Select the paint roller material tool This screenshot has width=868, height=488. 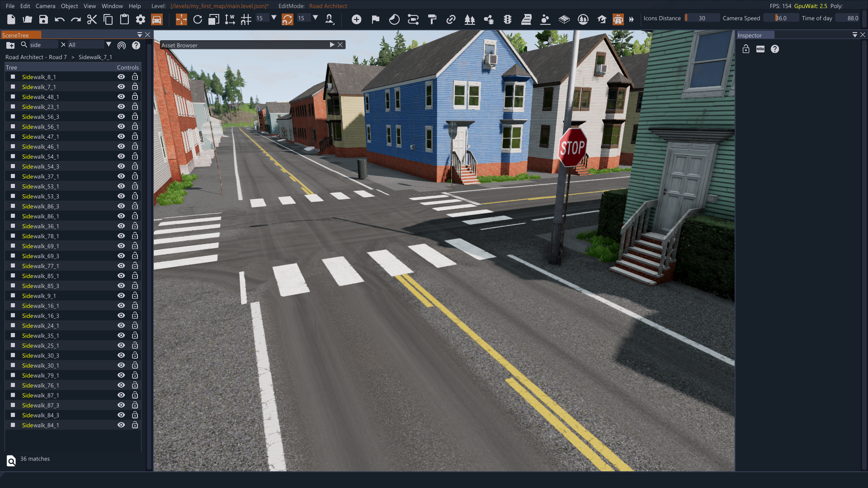pos(432,19)
